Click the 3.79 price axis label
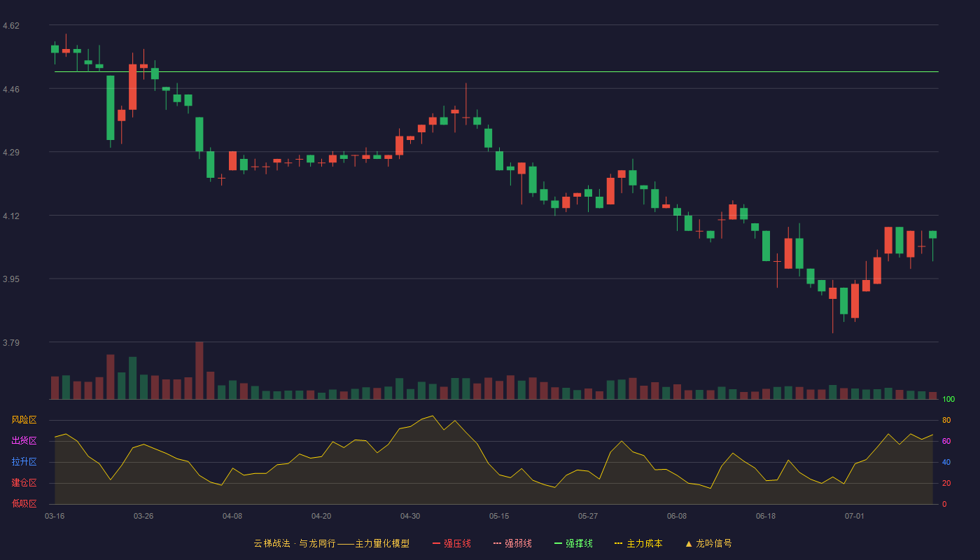Image resolution: width=980 pixels, height=560 pixels. 11,343
